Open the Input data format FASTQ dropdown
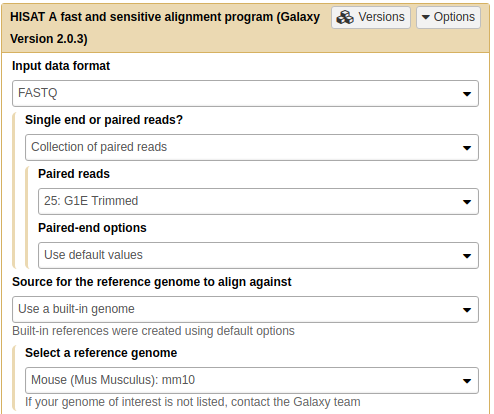This screenshot has width=494, height=414. click(245, 93)
